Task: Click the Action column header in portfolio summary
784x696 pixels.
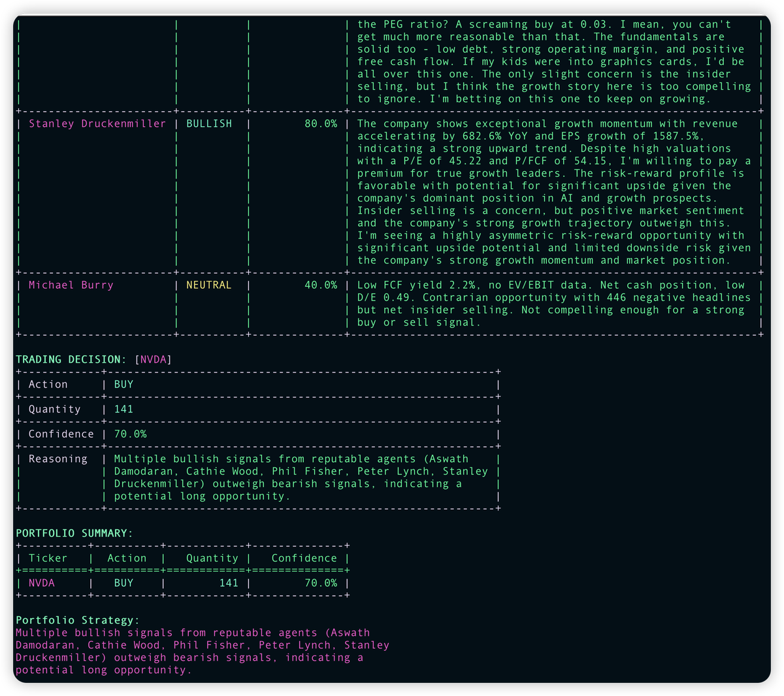Action: pyautogui.click(x=127, y=558)
